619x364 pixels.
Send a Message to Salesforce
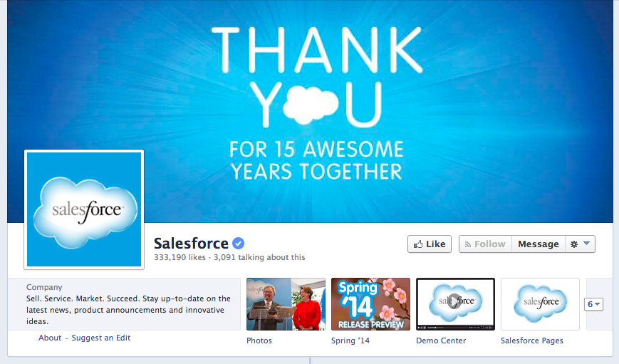(x=539, y=244)
